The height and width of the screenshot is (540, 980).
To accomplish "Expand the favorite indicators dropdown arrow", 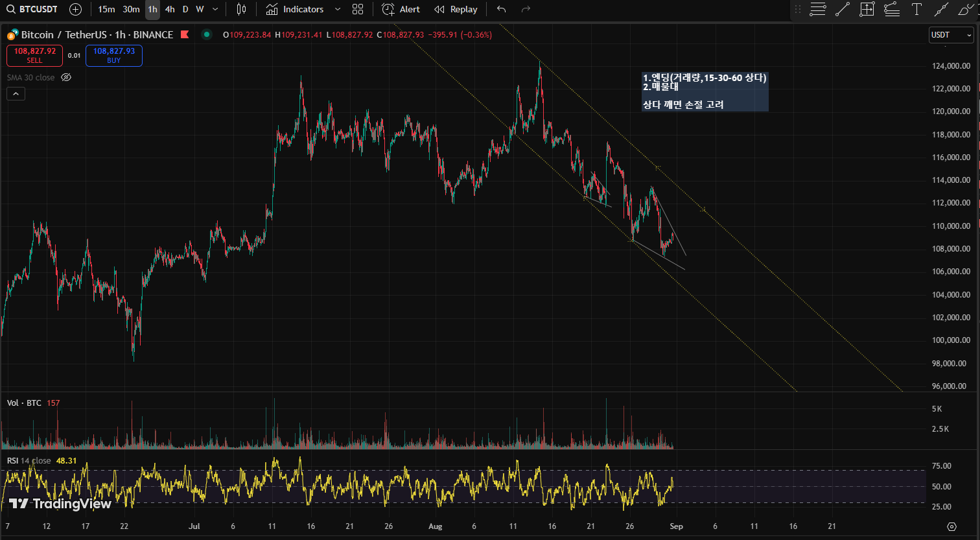I will [x=337, y=9].
